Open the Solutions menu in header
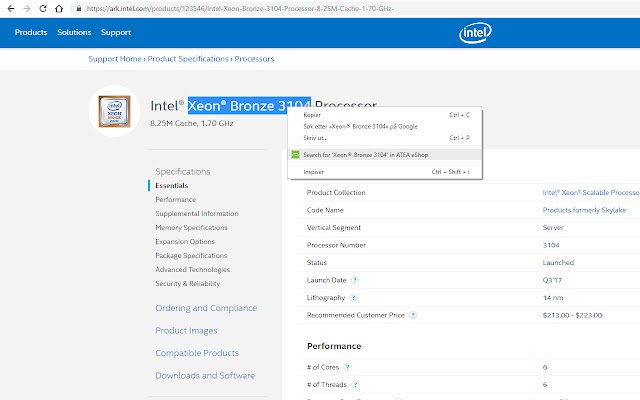The width and height of the screenshot is (640, 400). coord(74,32)
